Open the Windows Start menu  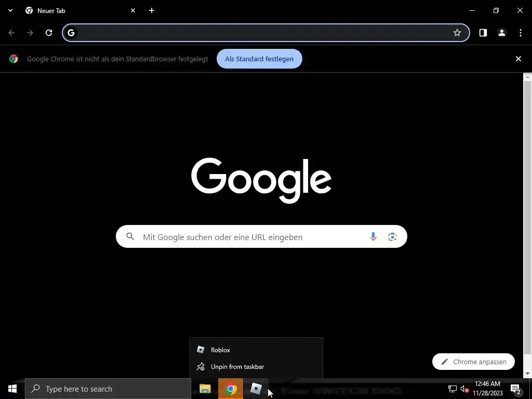click(12, 389)
